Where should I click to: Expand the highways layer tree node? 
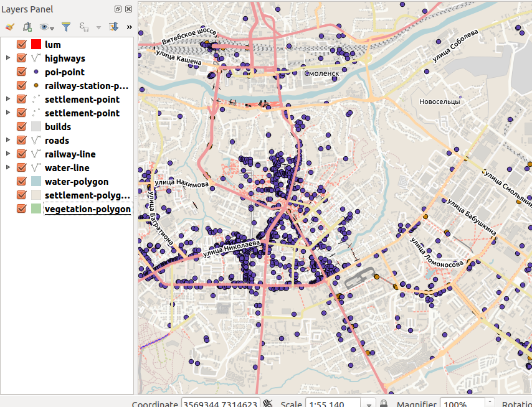point(7,58)
